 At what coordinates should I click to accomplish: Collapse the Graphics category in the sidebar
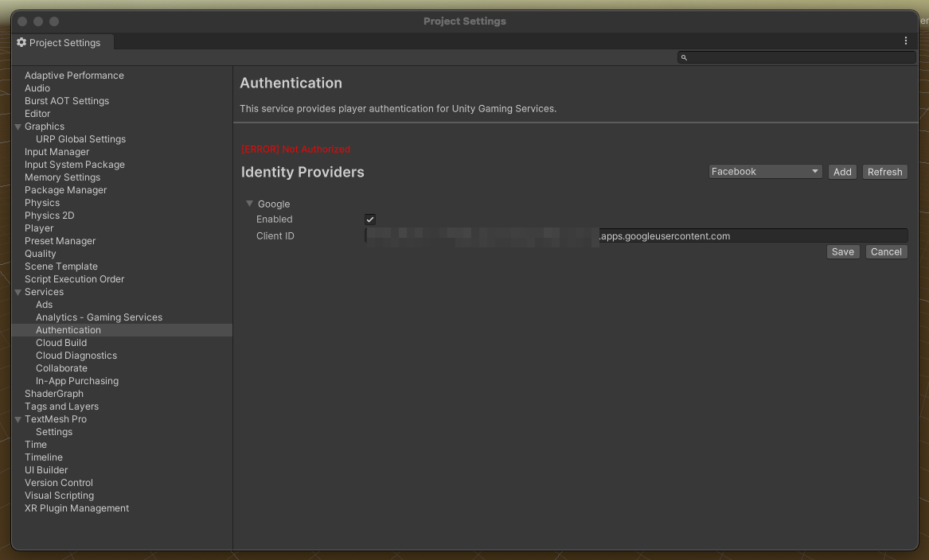pos(18,126)
